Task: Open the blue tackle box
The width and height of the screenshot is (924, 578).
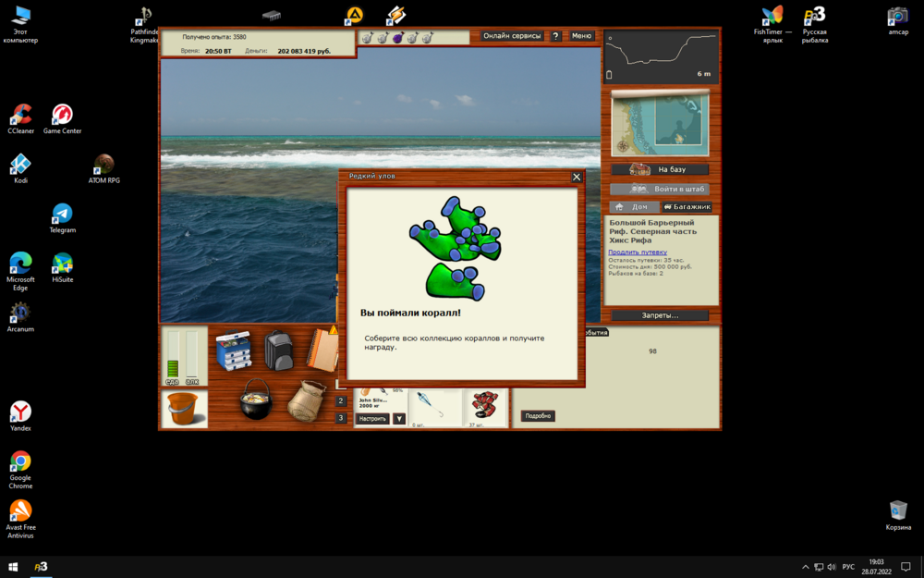Action: click(233, 350)
